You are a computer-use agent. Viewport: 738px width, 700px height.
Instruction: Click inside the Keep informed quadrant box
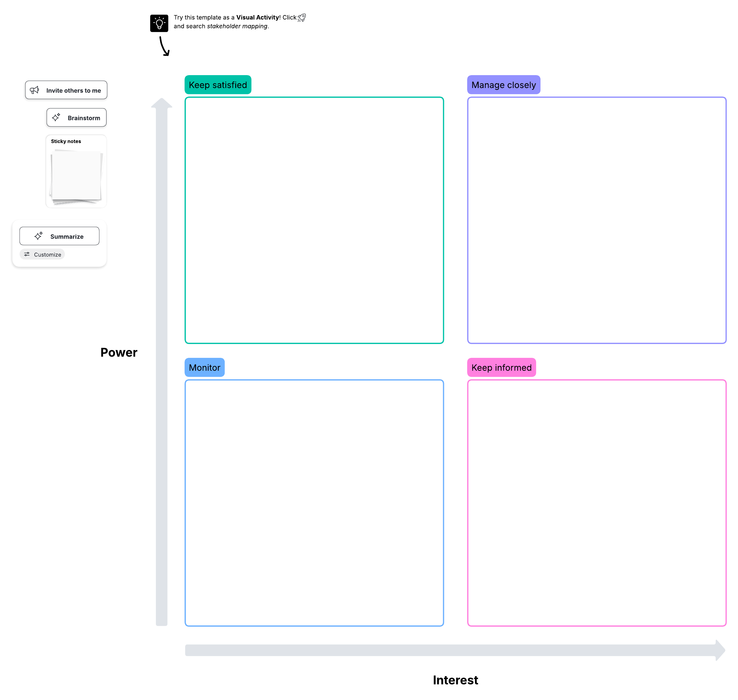(x=597, y=503)
